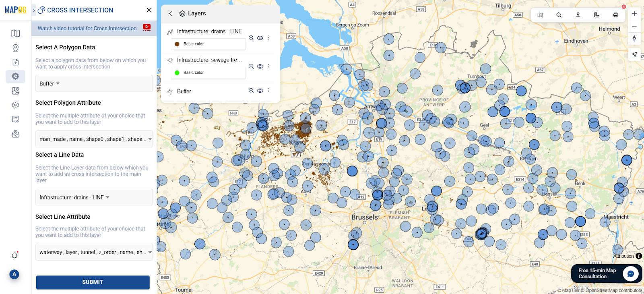Open the map view icon in left sidebar
644x294 pixels.
tap(16, 33)
